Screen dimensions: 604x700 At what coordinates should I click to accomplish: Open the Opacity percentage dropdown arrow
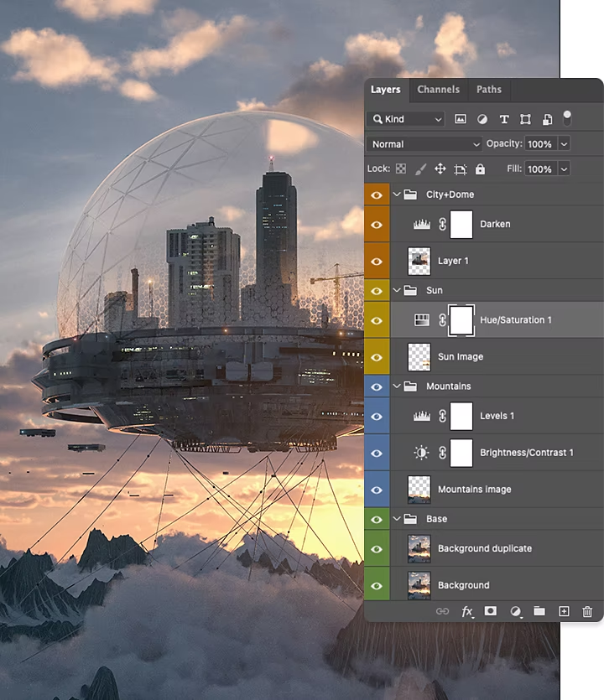[x=563, y=144]
